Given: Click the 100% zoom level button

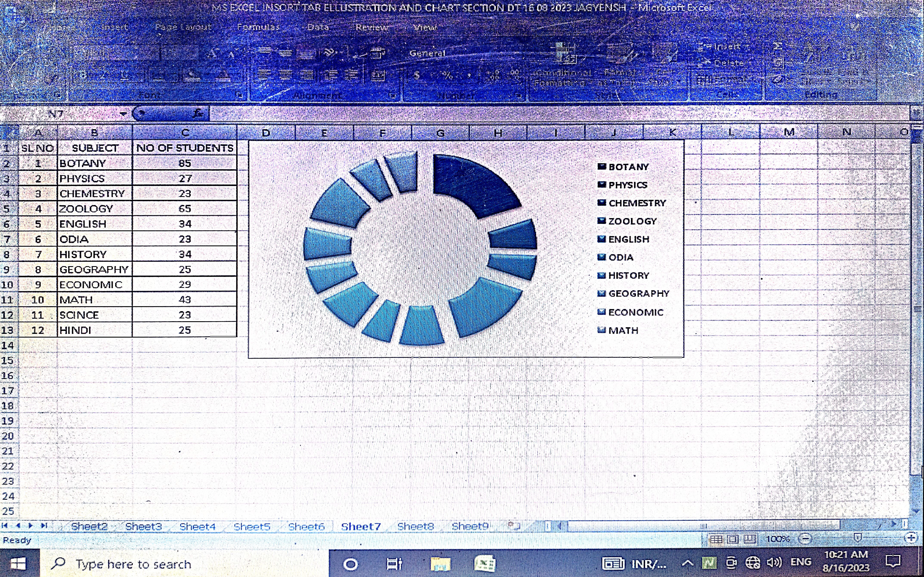Looking at the screenshot, I should (778, 539).
